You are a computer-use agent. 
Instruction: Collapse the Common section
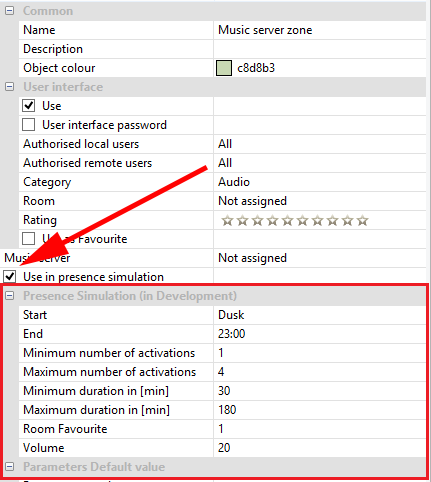click(10, 11)
